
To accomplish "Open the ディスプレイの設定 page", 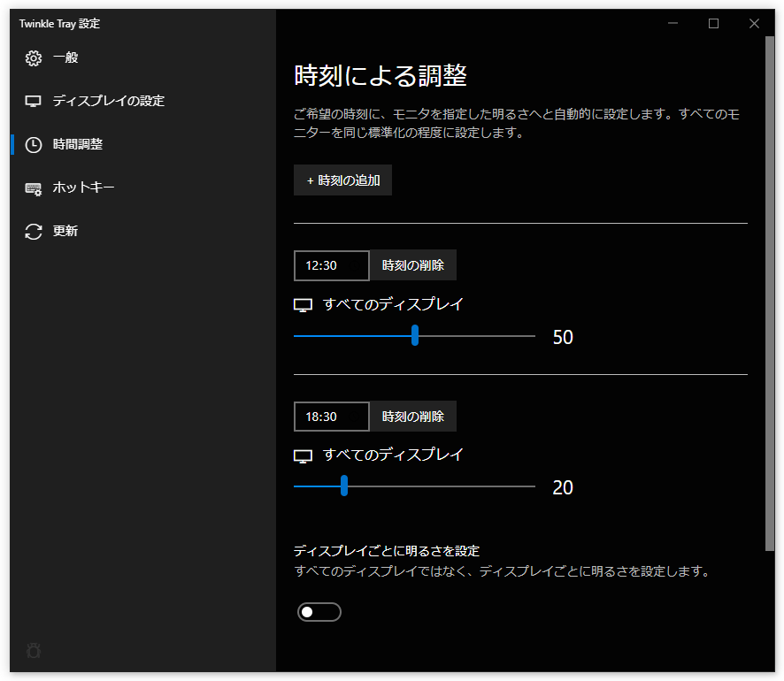I will pos(142,102).
